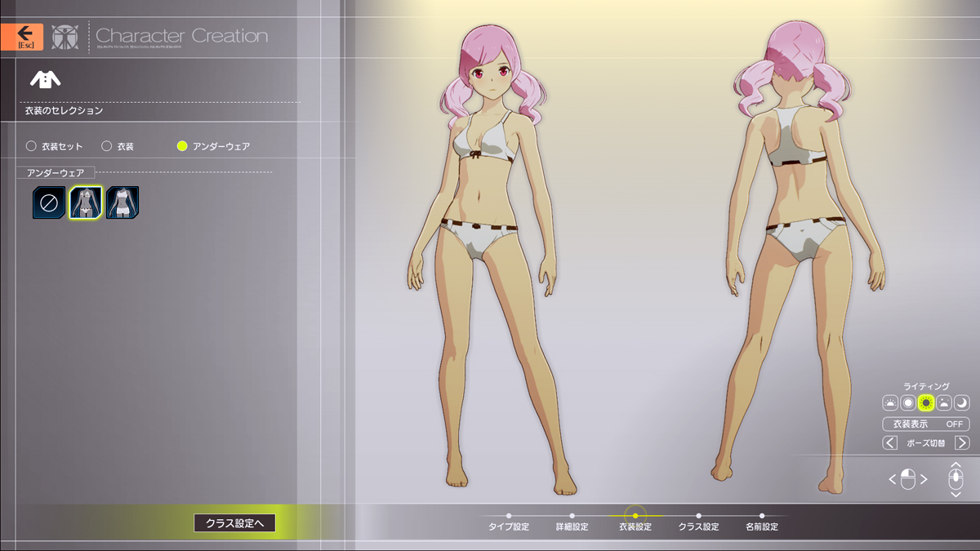Choose the plain circle lighting preset
980x551 pixels.
908,402
